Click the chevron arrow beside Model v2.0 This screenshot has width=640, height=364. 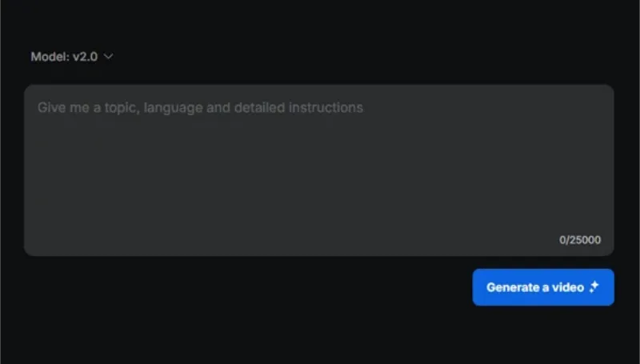point(108,56)
